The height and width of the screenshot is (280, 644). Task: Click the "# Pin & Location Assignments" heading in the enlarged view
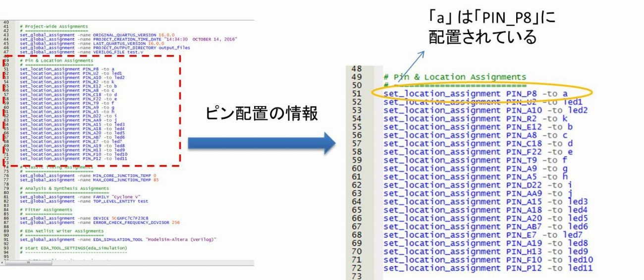[x=455, y=77]
